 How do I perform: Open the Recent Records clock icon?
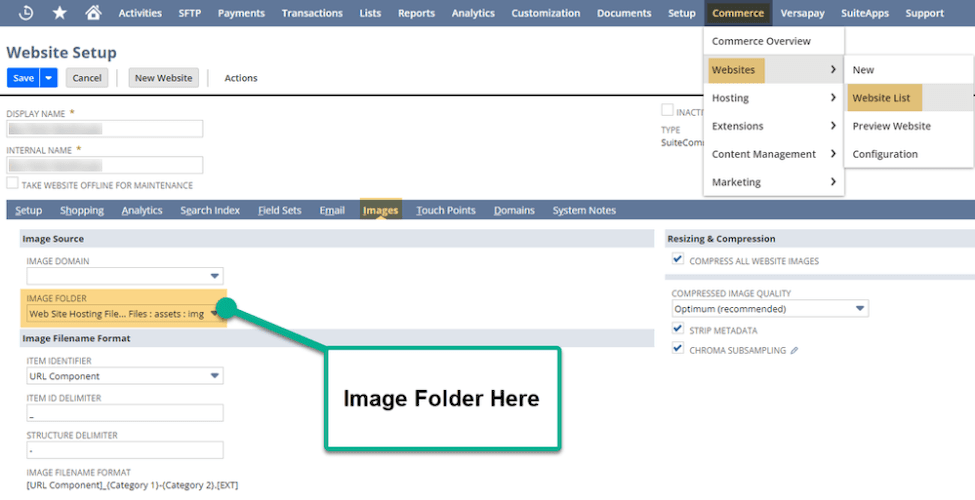26,12
